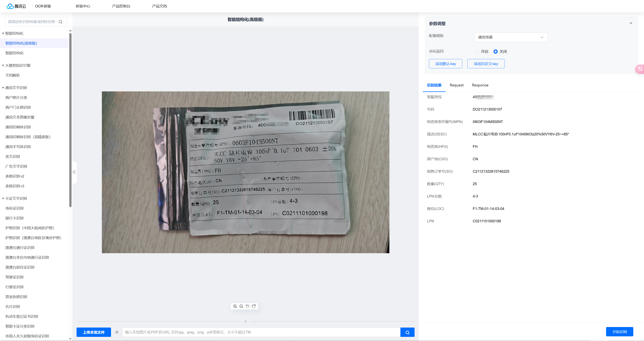The image size is (644, 341).
Task: Click the zoom in magnifier icon
Action: coord(235,306)
